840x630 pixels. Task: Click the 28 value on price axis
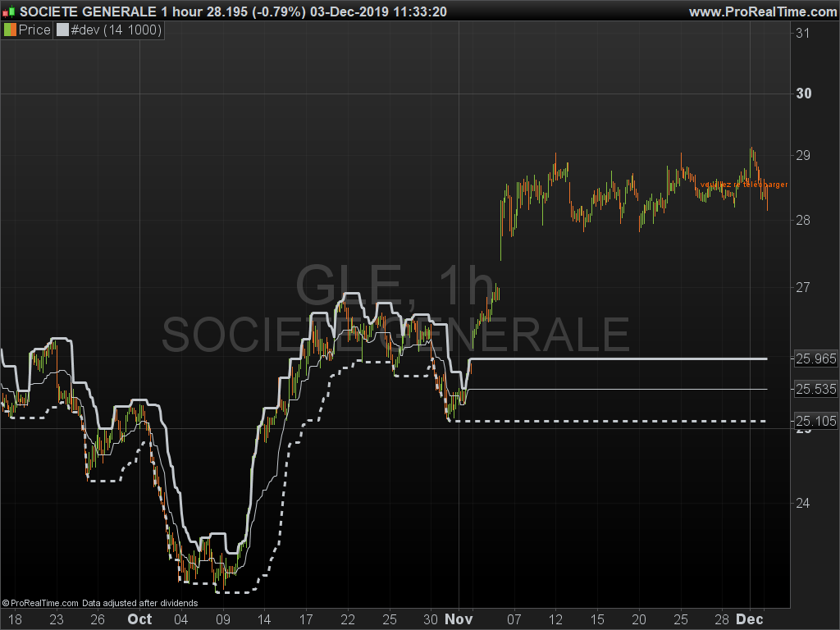(x=802, y=220)
